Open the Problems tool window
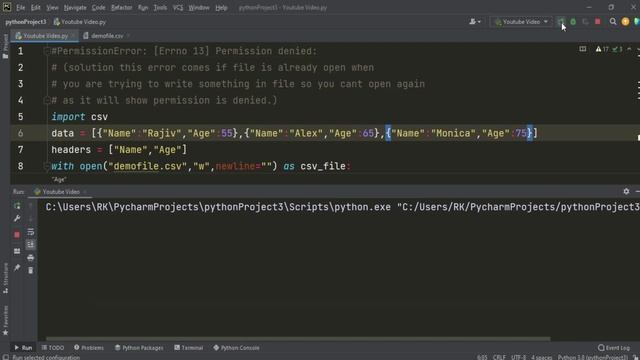 click(89, 348)
